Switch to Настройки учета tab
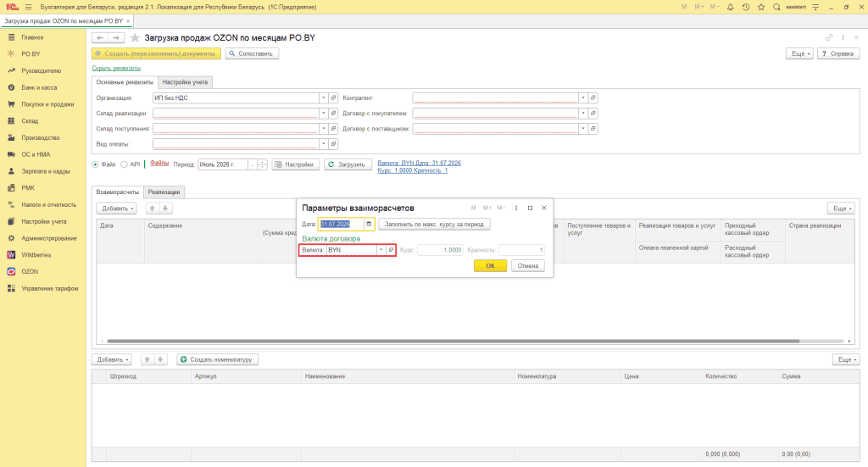The height and width of the screenshot is (467, 868). [x=185, y=82]
